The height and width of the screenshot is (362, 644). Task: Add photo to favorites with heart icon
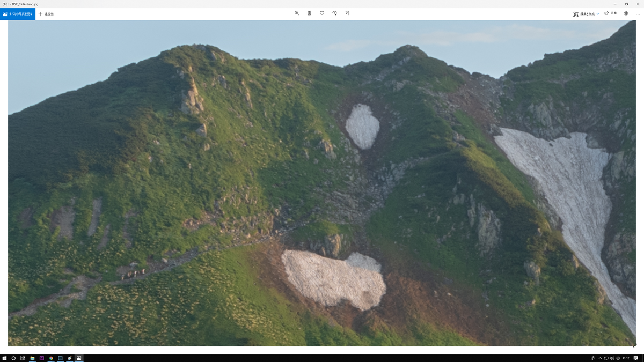pos(322,13)
